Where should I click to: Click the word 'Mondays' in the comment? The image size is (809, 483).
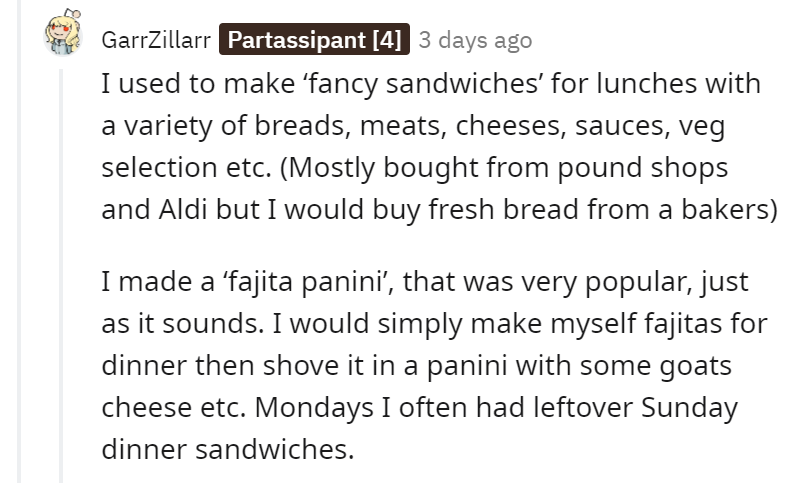314,408
